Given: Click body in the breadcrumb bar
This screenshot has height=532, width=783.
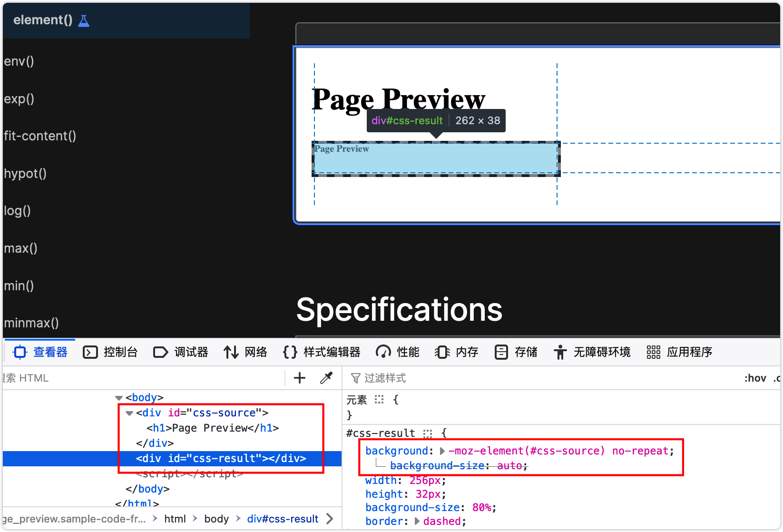Looking at the screenshot, I should 216,519.
